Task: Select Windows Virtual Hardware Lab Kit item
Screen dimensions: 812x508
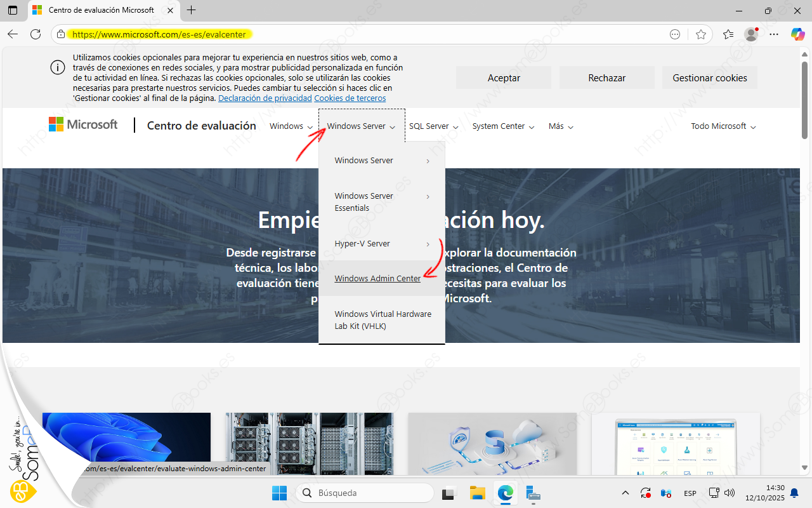Action: pyautogui.click(x=382, y=320)
